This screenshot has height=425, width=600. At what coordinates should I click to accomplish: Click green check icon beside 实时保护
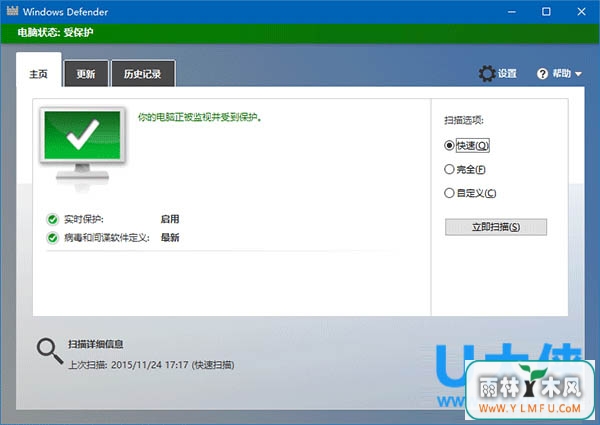coord(52,220)
